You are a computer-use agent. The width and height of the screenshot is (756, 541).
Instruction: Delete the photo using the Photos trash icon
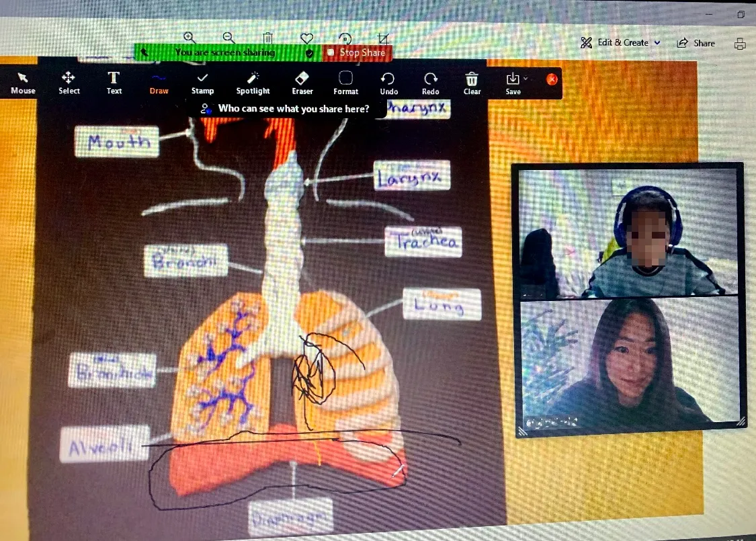[267, 37]
